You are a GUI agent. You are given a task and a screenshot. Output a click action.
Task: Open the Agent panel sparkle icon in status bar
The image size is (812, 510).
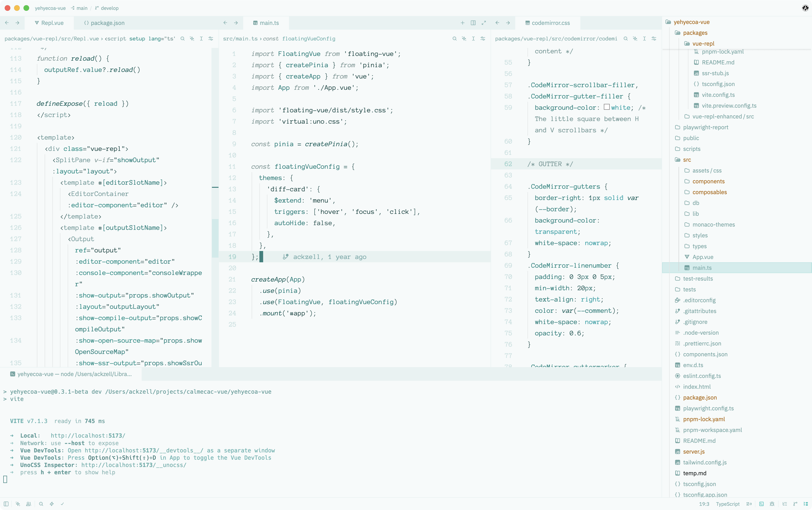click(18, 504)
